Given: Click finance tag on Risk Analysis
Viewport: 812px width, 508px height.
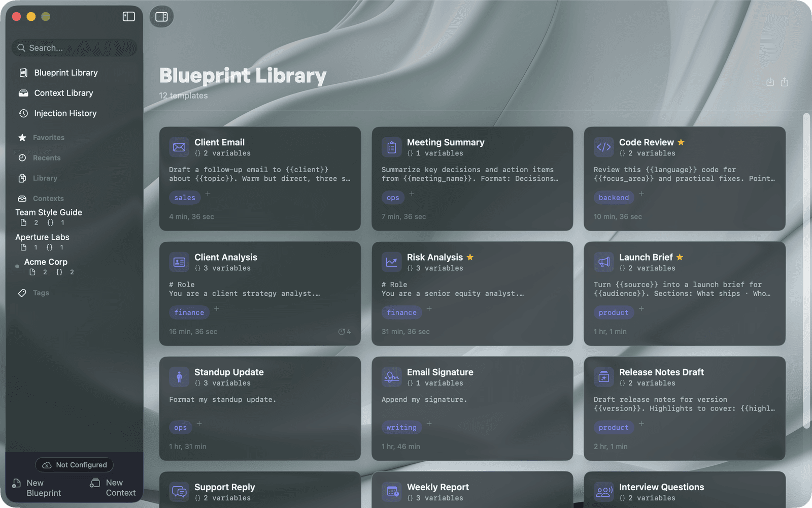Looking at the screenshot, I should (401, 312).
